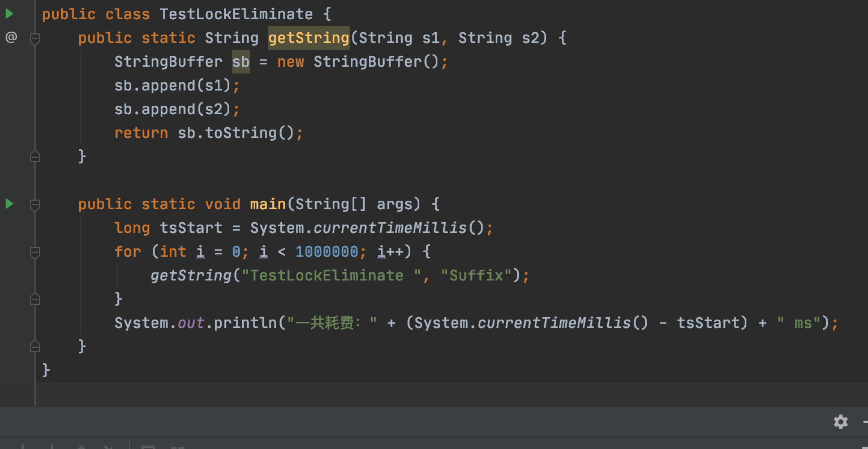Click the final closing brace of the class
This screenshot has height=449, width=868.
coord(46,370)
